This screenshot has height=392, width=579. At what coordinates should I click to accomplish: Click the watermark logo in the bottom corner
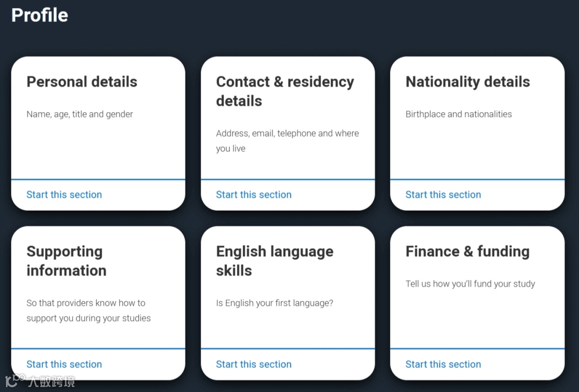pos(40,381)
